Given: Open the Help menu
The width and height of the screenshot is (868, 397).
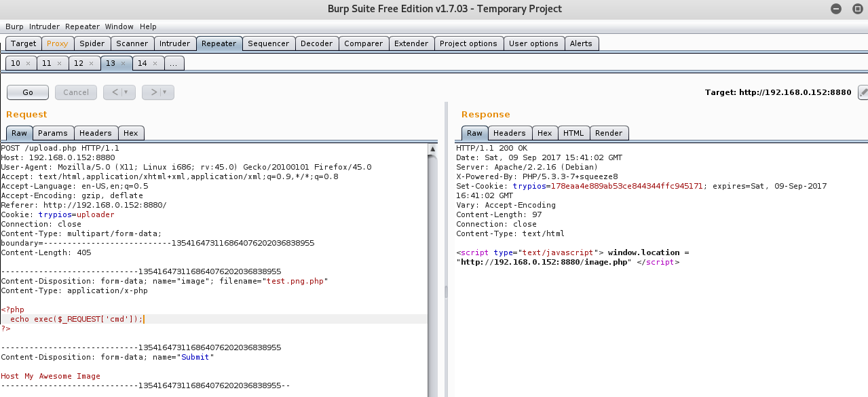Looking at the screenshot, I should 148,26.
